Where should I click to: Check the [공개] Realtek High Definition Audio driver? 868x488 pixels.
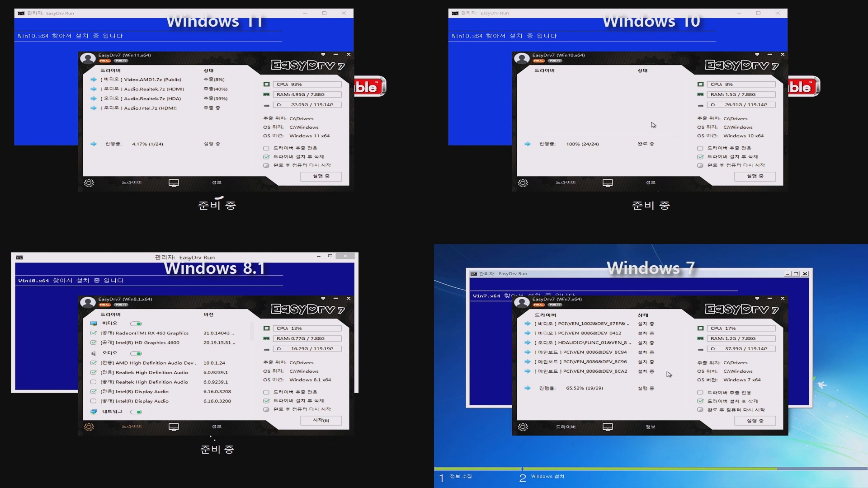[x=93, y=382]
